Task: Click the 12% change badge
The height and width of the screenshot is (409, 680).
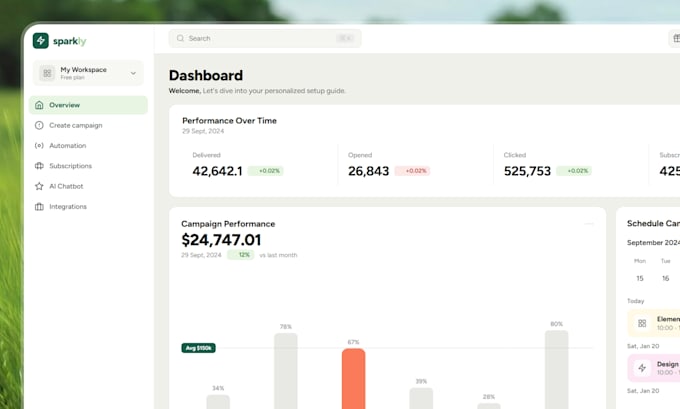Action: point(241,255)
